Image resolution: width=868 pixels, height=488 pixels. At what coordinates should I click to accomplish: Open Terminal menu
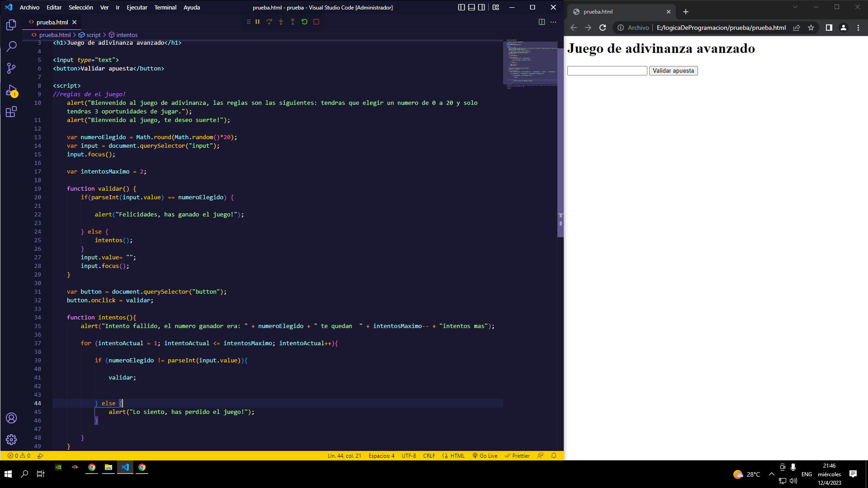click(x=165, y=7)
